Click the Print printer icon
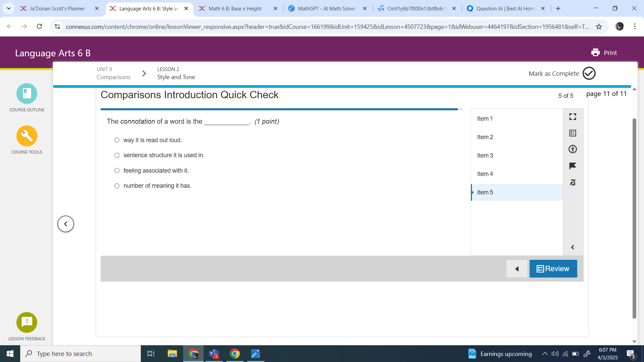The image size is (644, 362). tap(595, 53)
